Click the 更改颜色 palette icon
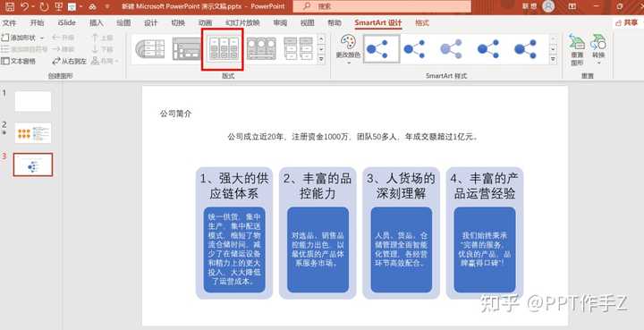This screenshot has height=330, width=644. (348, 41)
